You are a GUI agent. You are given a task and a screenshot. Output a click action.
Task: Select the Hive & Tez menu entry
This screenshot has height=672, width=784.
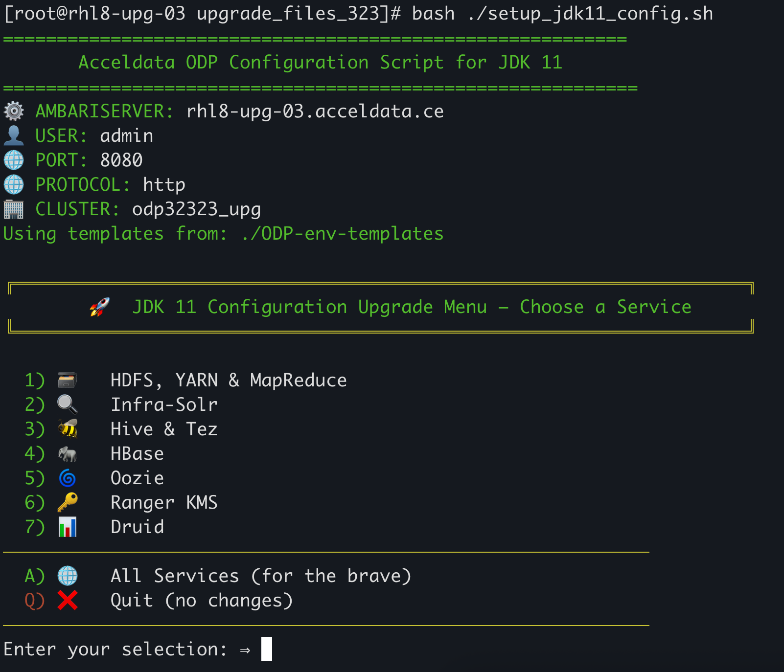coord(164,429)
